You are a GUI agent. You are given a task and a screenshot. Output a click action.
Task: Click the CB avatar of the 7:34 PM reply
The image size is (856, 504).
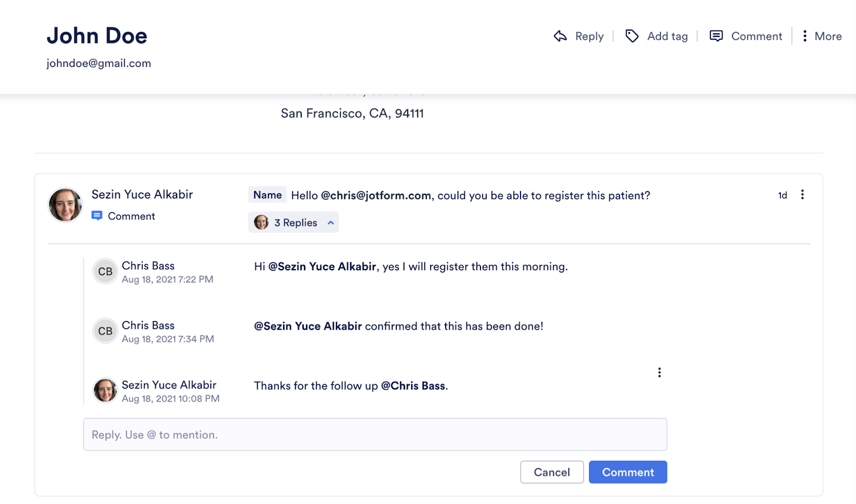coord(105,331)
